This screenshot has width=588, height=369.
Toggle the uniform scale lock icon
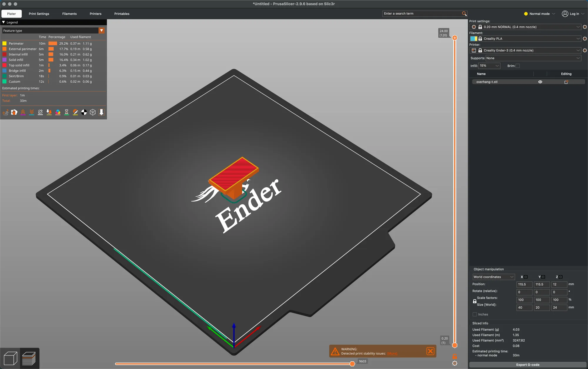pyautogui.click(x=475, y=301)
